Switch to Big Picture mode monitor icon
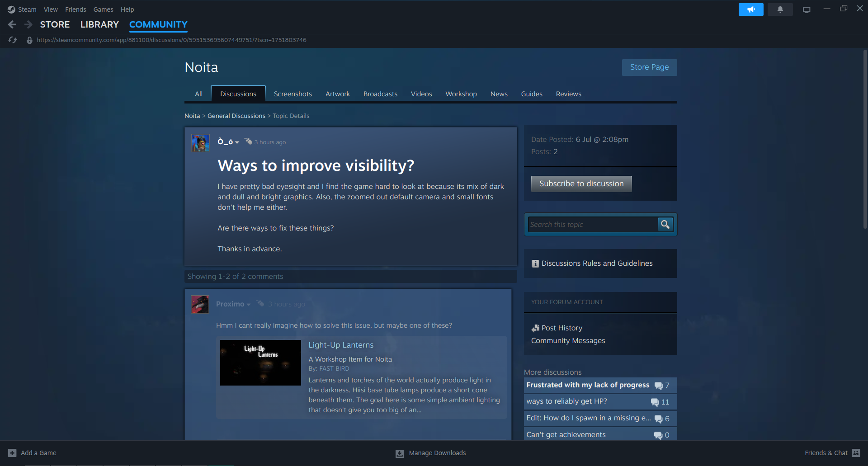The width and height of the screenshot is (868, 466). [807, 9]
